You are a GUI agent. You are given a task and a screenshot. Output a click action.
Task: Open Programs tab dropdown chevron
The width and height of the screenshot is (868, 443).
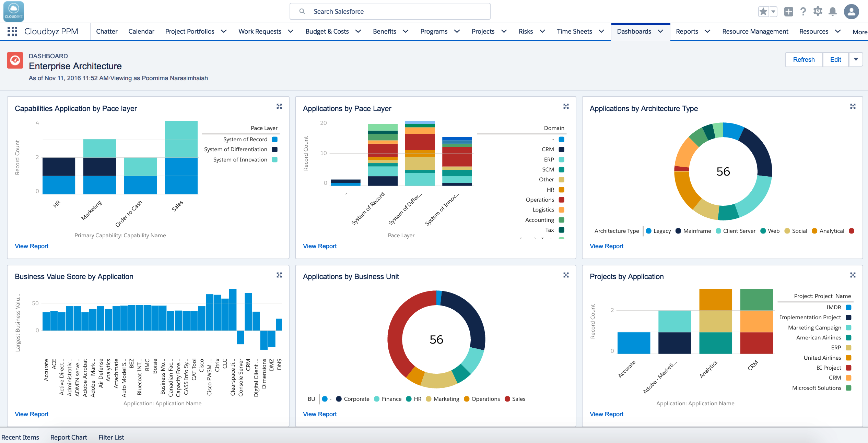pos(457,32)
